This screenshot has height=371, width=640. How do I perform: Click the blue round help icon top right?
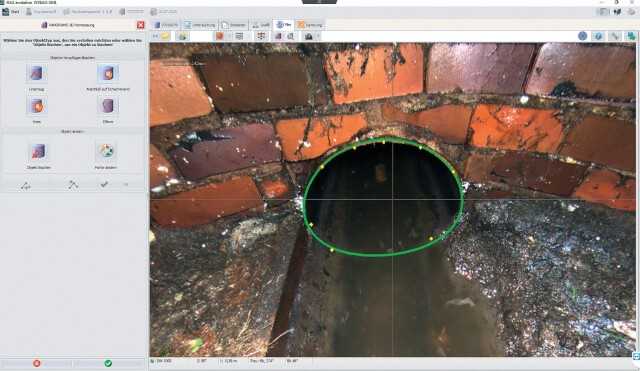point(582,36)
